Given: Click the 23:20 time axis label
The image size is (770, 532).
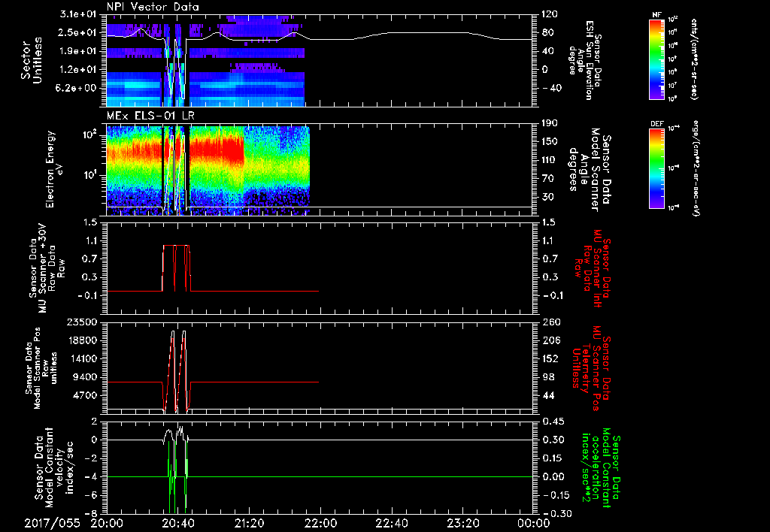Looking at the screenshot, I should click(462, 523).
